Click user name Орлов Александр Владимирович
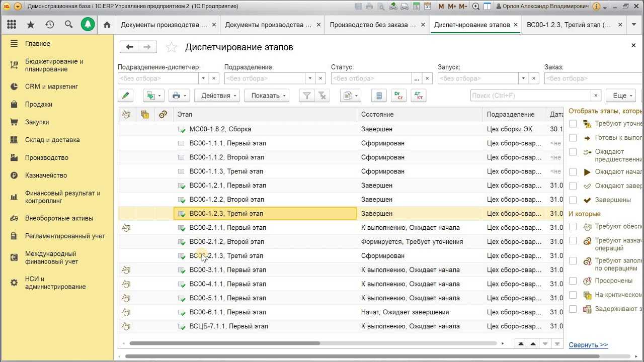Viewport: 644px width, 362px height. coord(545,7)
